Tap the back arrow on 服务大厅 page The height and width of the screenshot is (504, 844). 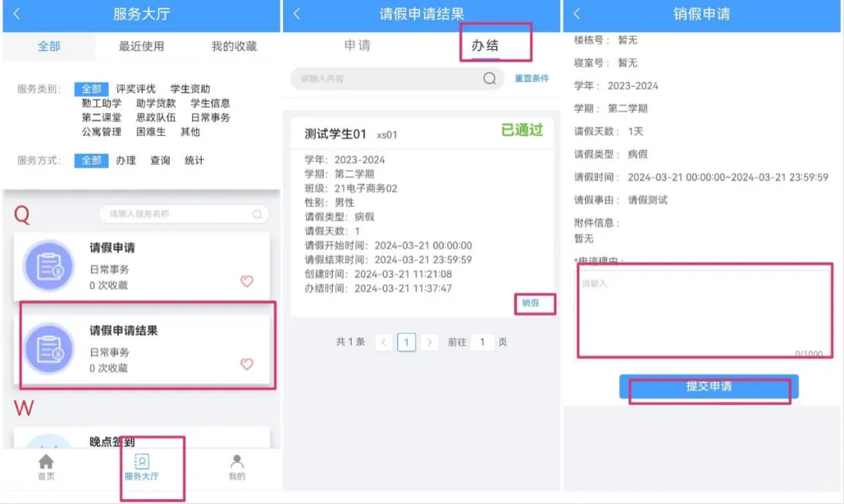(15, 14)
